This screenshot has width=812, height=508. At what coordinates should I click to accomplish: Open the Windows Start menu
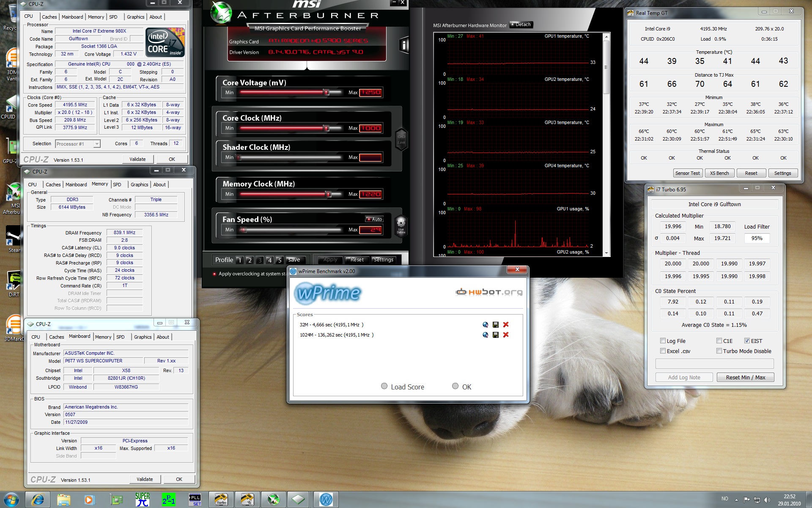pyautogui.click(x=11, y=500)
